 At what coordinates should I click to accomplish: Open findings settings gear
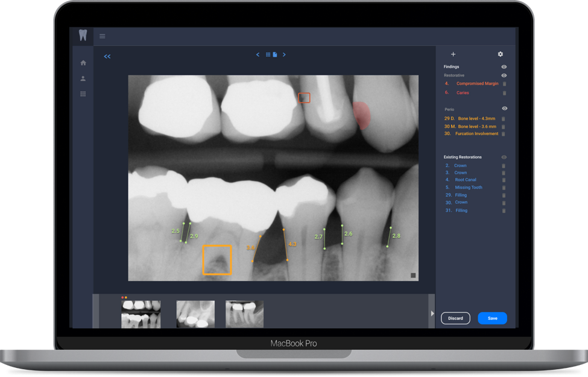coord(500,55)
